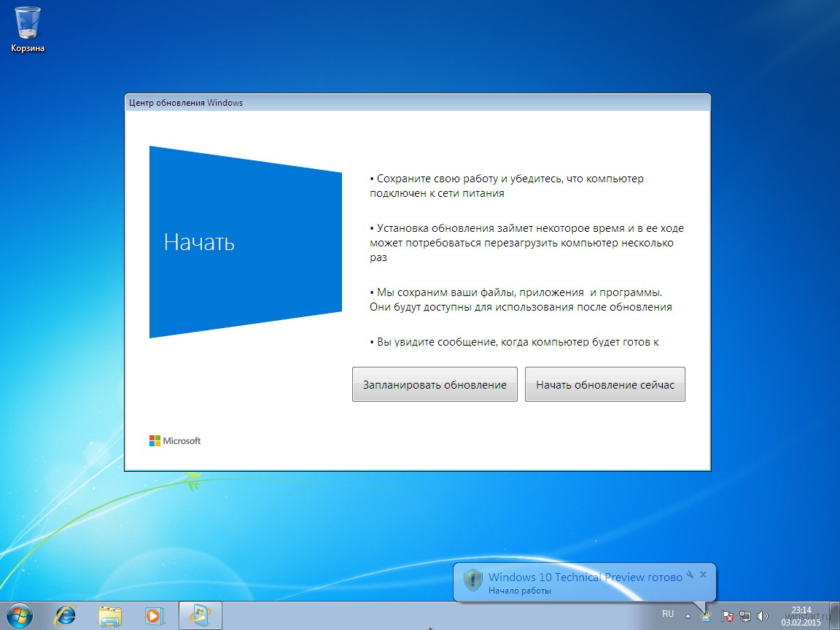
Task: Launch Internet Explorer from the taskbar
Action: click(66, 615)
